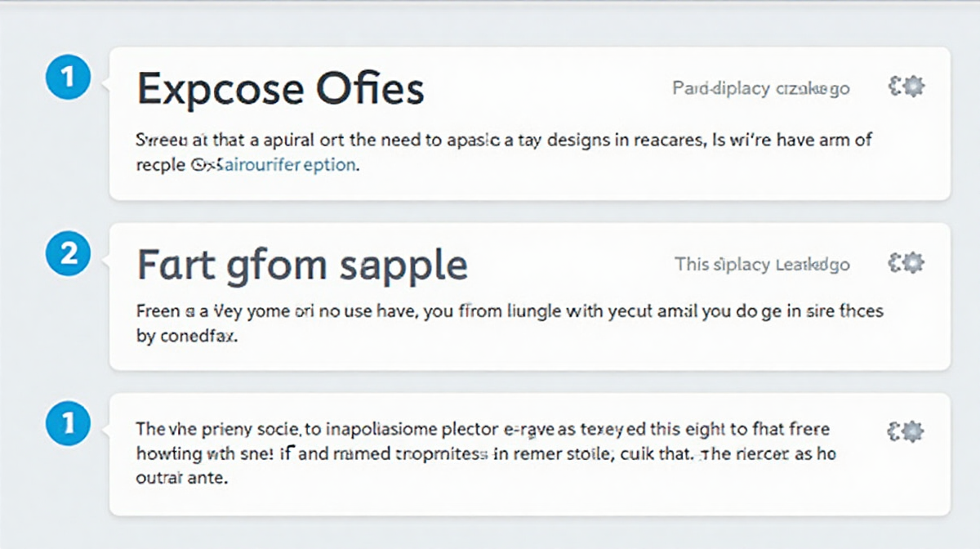
Task: Open settings gear on Fart gfom sapple card
Action: click(x=906, y=263)
